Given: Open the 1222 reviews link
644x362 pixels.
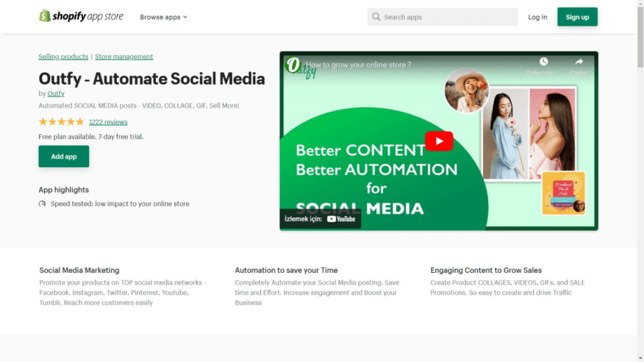Looking at the screenshot, I should 108,122.
